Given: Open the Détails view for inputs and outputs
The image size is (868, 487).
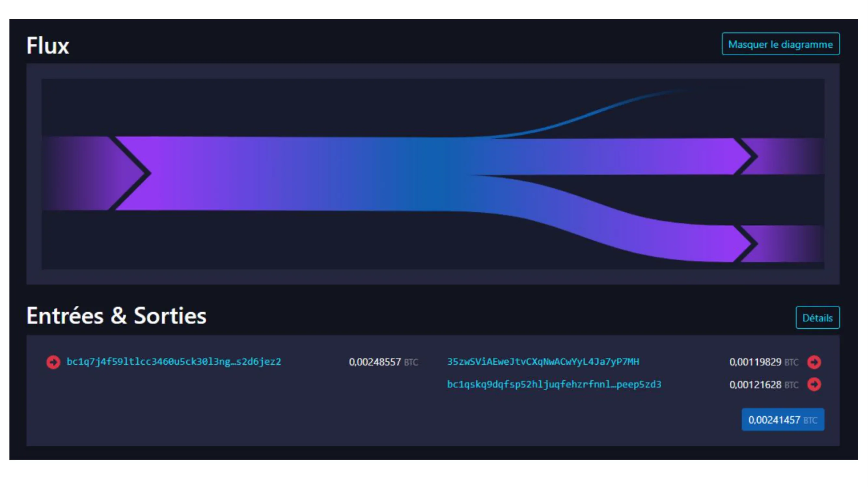Looking at the screenshot, I should pyautogui.click(x=818, y=317).
